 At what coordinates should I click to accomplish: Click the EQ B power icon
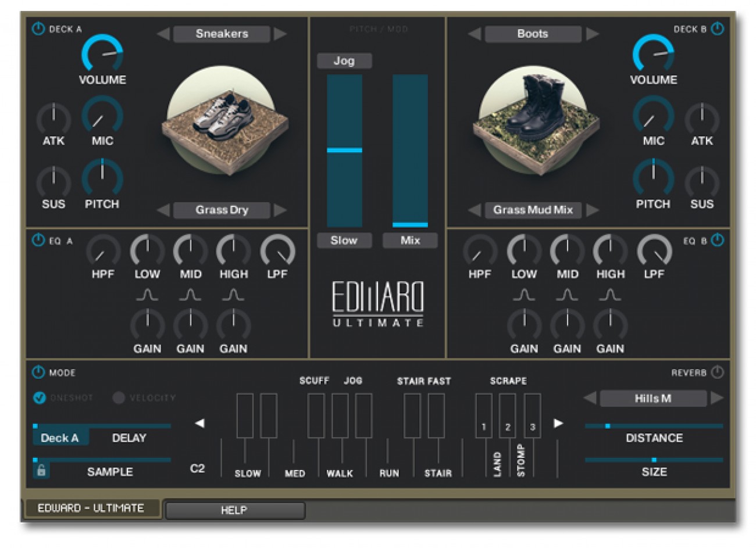[x=718, y=240]
